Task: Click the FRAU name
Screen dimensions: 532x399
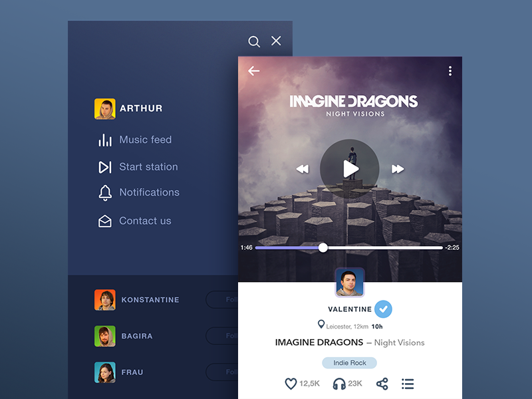Action: (132, 372)
